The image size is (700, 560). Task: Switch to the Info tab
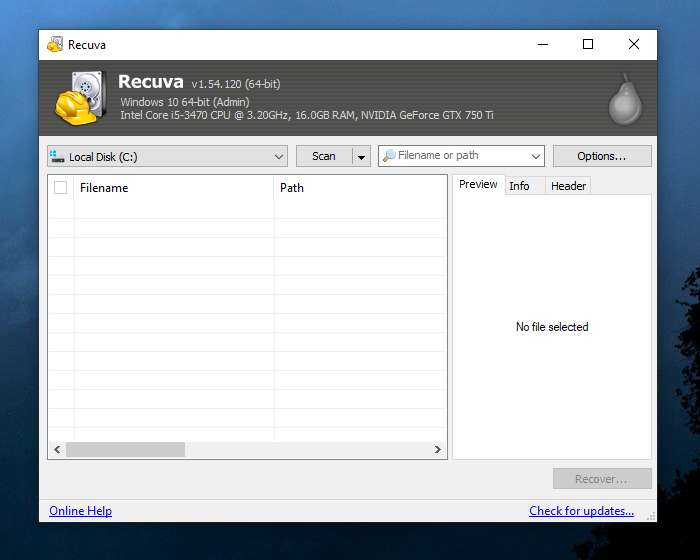coord(519,186)
